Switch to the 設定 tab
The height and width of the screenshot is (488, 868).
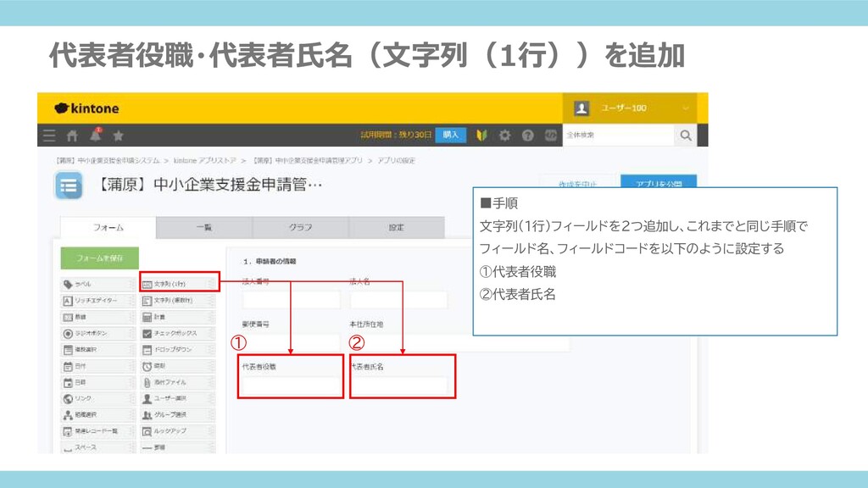[397, 227]
